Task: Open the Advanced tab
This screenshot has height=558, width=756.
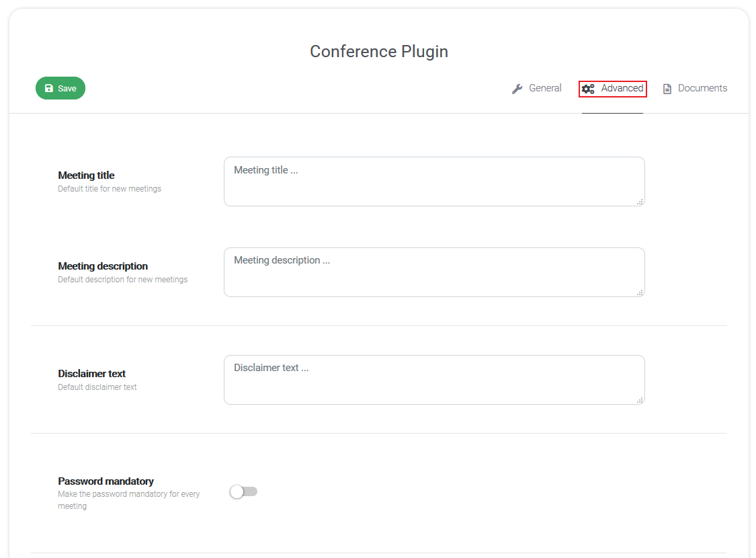Action: pyautogui.click(x=612, y=89)
